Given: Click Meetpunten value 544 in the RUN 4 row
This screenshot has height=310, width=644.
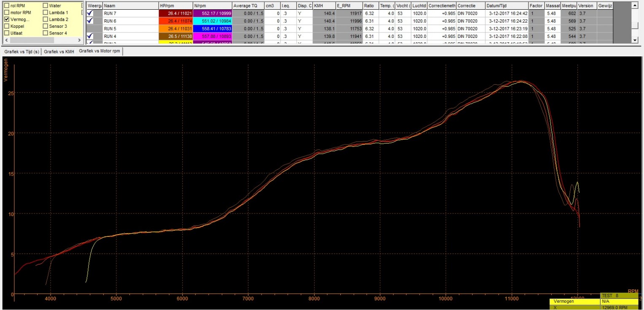Looking at the screenshot, I should click(572, 36).
